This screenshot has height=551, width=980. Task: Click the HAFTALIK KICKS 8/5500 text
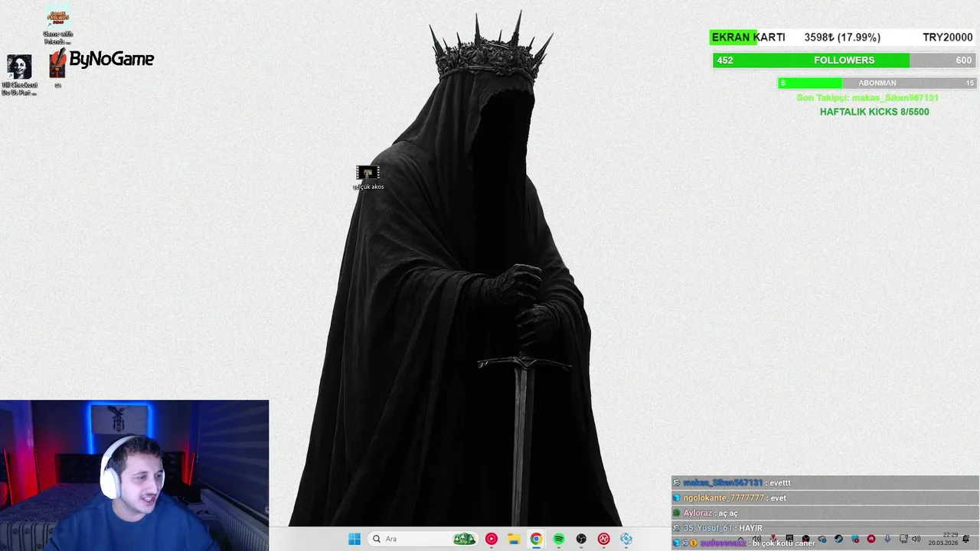874,112
